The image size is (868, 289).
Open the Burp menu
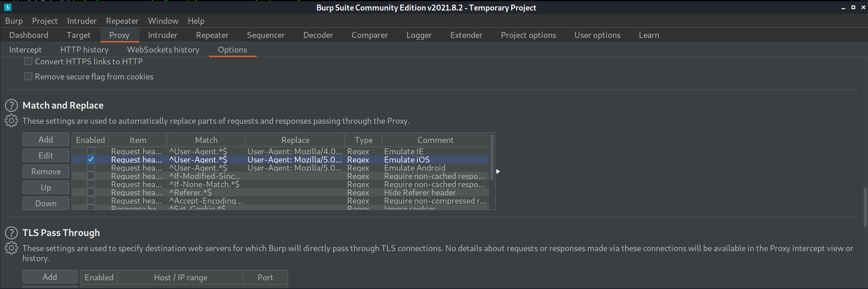point(14,21)
